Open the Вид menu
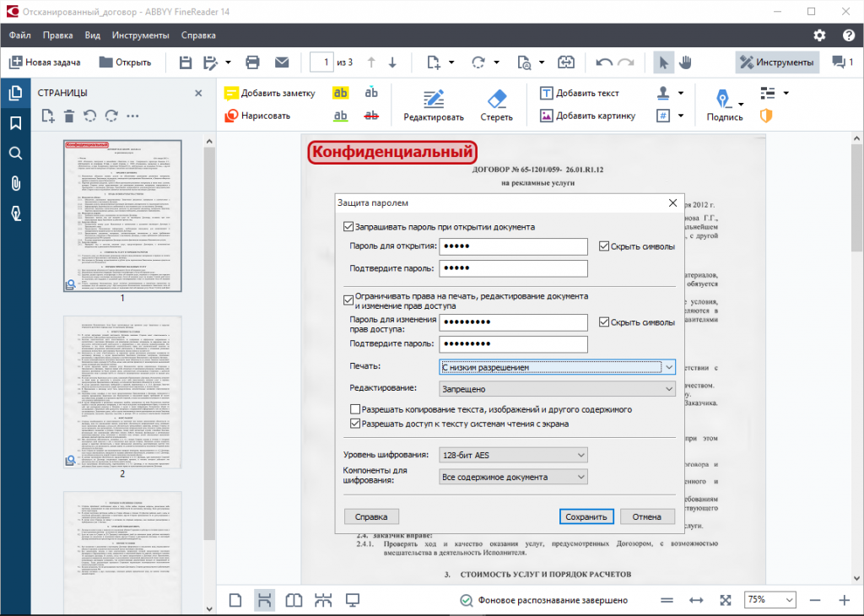Screen dimensions: 864x616 click(x=93, y=35)
